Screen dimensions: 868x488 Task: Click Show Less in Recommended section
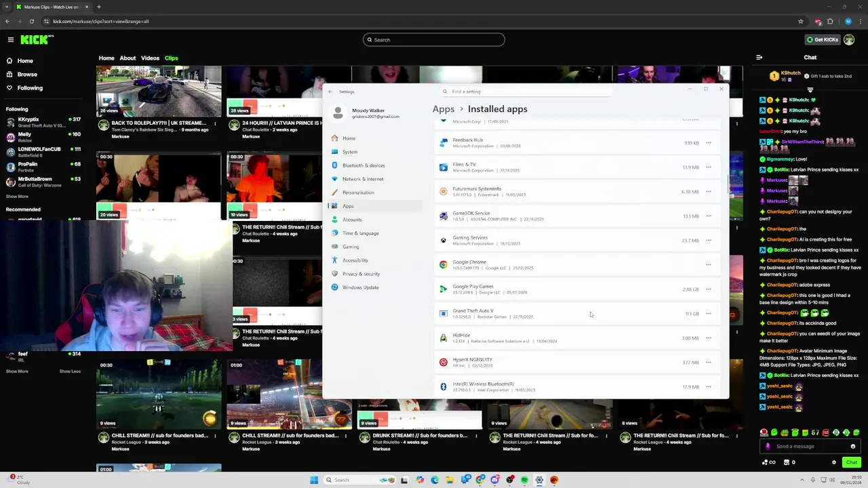70,371
